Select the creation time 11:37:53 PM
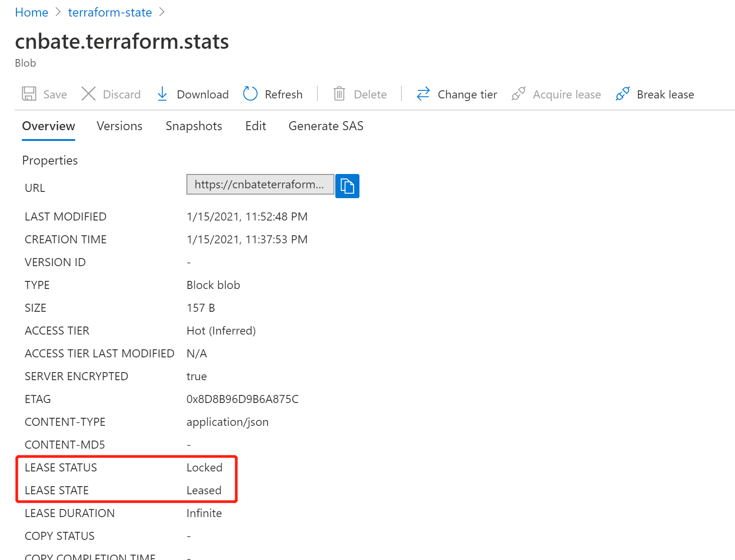Viewport: 735px width, 560px height. [276, 239]
